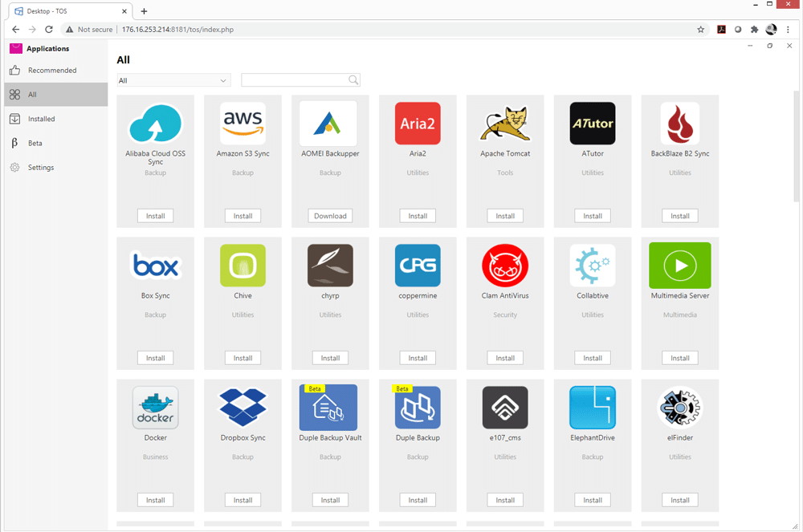Open the Multimedia Server play icon
Image resolution: width=803 pixels, height=532 pixels.
coord(680,265)
